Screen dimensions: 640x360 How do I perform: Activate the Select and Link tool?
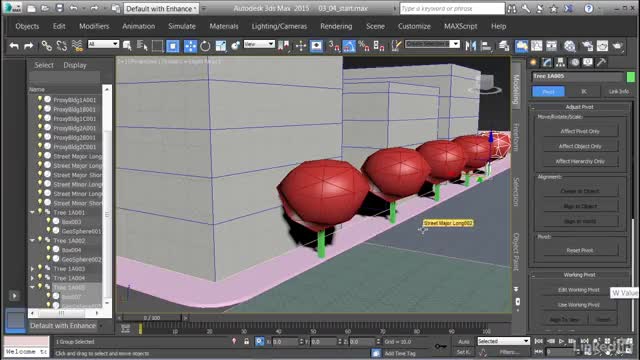point(47,46)
